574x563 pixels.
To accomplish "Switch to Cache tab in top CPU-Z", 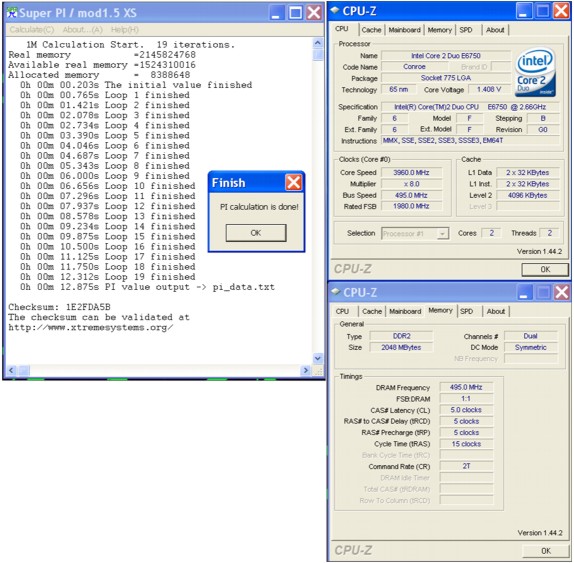I will point(371,30).
